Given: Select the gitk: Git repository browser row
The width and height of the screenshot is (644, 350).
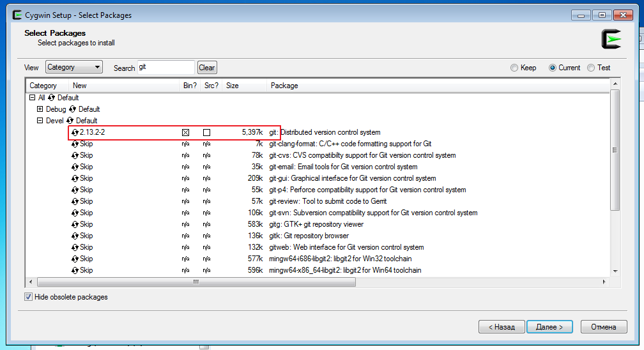Looking at the screenshot, I should (309, 236).
